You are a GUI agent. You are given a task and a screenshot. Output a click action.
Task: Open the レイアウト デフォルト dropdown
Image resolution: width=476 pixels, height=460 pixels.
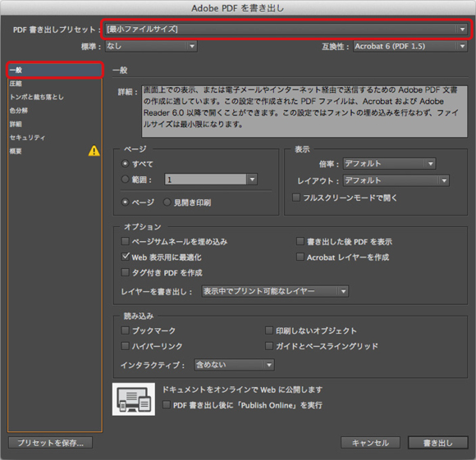click(396, 180)
